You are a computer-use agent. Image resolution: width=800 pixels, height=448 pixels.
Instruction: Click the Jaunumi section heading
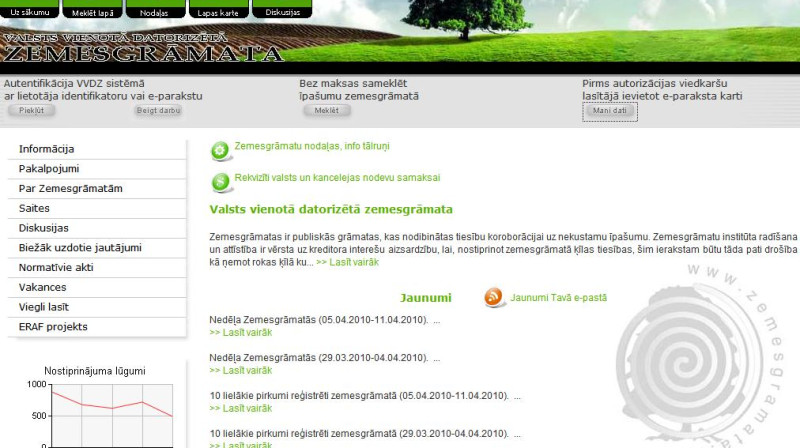point(426,297)
